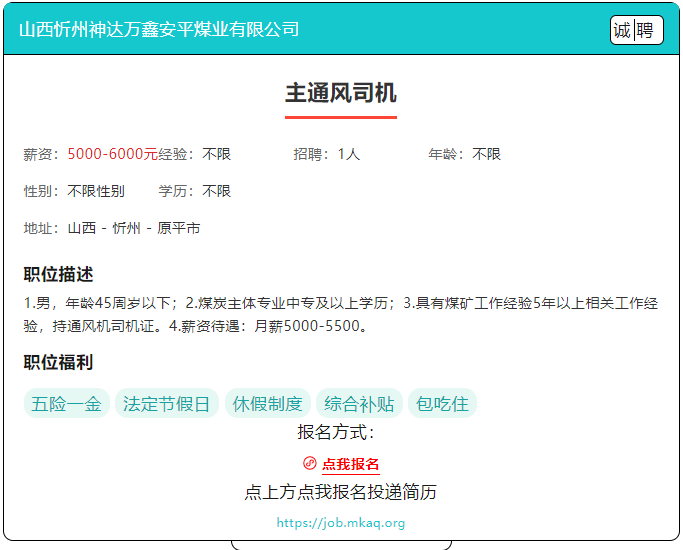683x550 pixels.
Task: Click the 经验：不限 field
Action: click(x=195, y=154)
